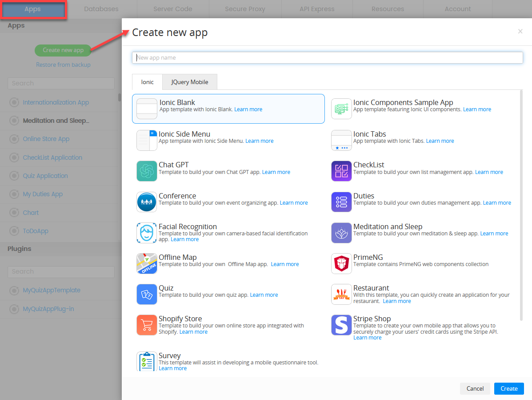Click the icon beside MyQuizAppTemplate plugin
This screenshot has width=532, height=400.
[x=14, y=290]
